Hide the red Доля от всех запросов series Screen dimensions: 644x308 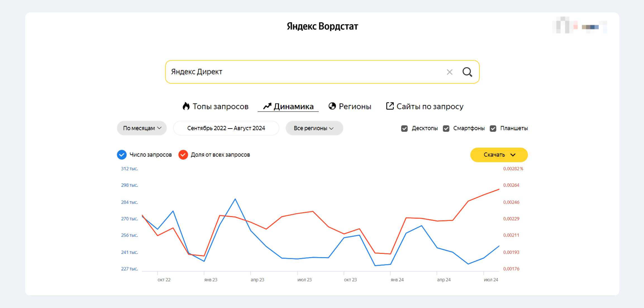183,155
